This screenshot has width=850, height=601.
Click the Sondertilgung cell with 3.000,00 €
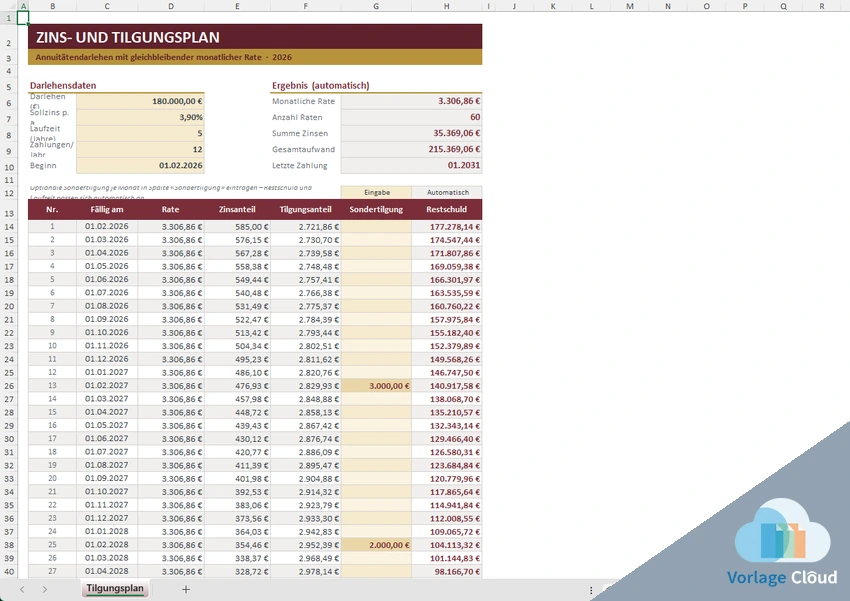click(376, 386)
